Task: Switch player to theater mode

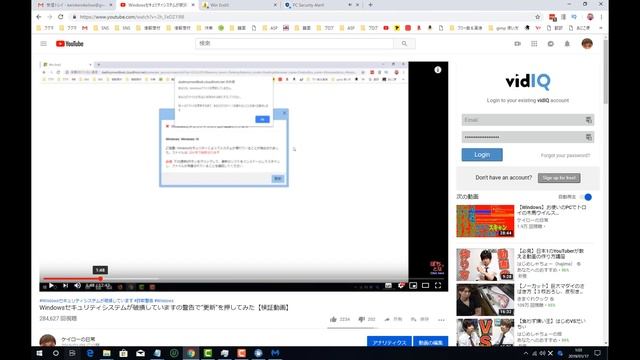Action: 425,286
